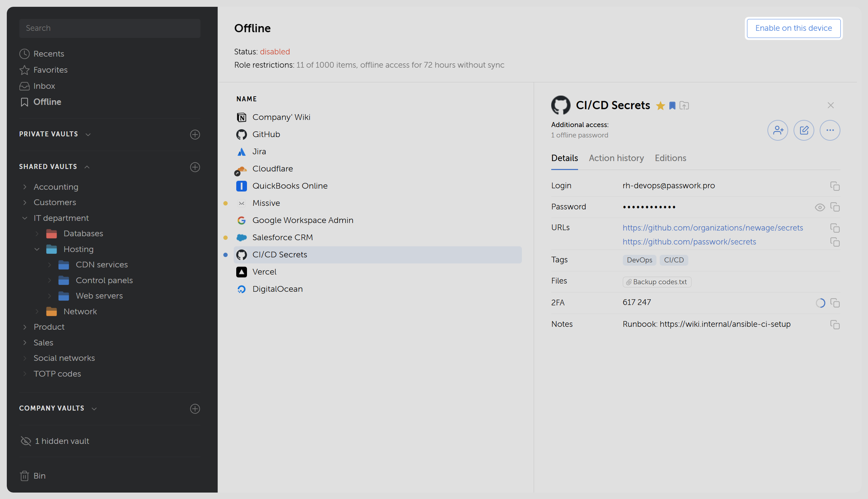Open the github passwork/secrets link
Viewport: 868px width, 499px height.
click(x=689, y=242)
